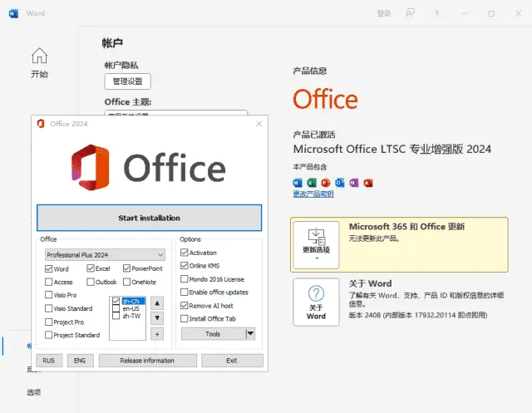532x413 pixels.
Task: Uncheck Remove AI host option
Action: 185,306
